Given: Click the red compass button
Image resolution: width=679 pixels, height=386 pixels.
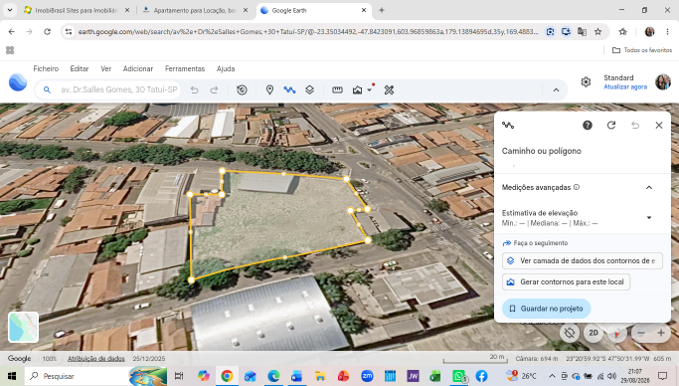Looking at the screenshot, I should 617,333.
